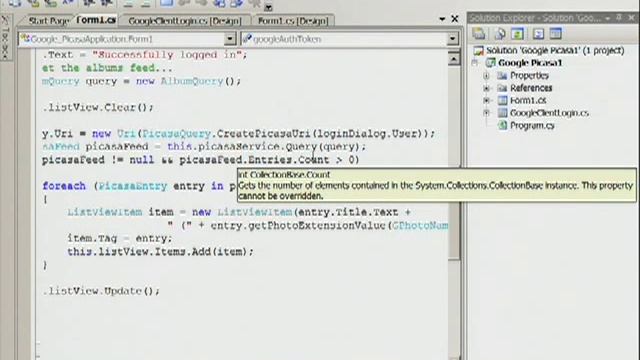This screenshot has width=640, height=360.
Task: Pin the Solution Explorer panel
Action: point(619,18)
